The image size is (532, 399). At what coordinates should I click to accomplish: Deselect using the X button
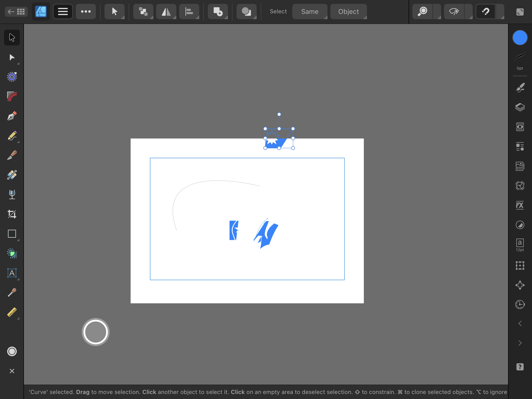tap(12, 371)
